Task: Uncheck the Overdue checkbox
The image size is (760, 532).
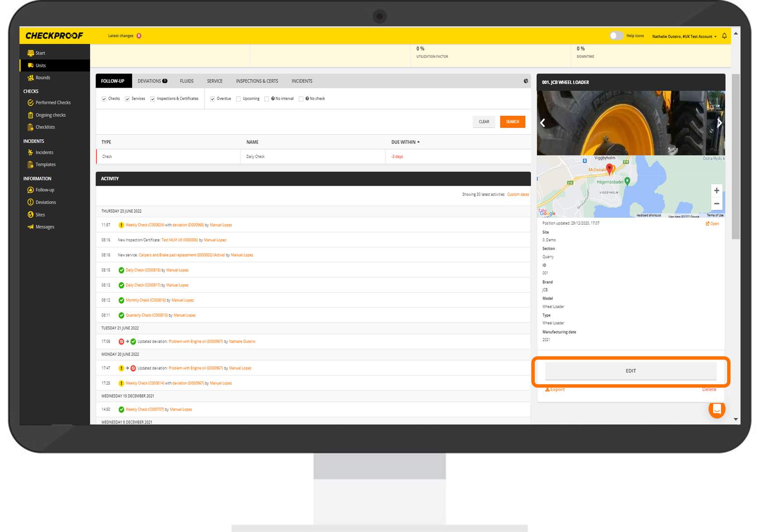Action: click(213, 99)
